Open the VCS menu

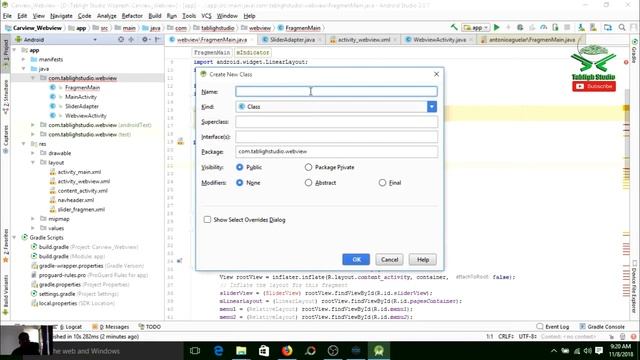click(x=207, y=16)
